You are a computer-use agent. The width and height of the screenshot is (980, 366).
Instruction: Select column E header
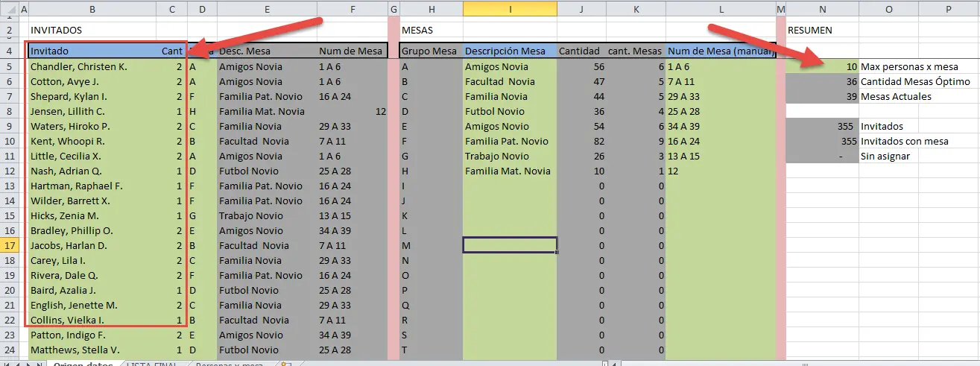pos(267,9)
